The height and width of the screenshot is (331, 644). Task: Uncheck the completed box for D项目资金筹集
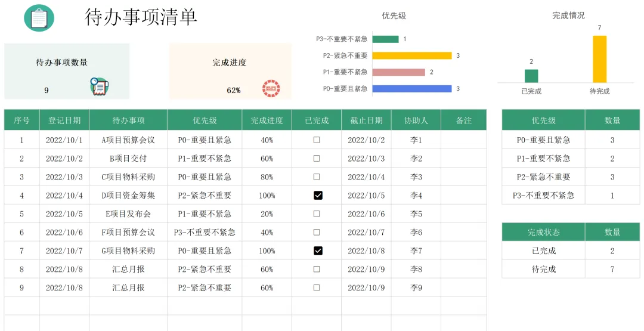pos(318,196)
